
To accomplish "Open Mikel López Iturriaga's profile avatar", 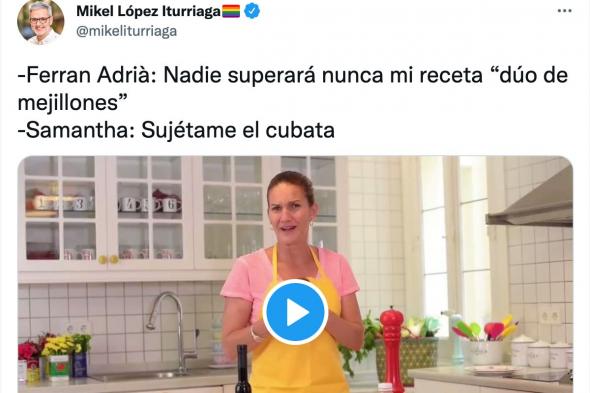I will [41, 22].
